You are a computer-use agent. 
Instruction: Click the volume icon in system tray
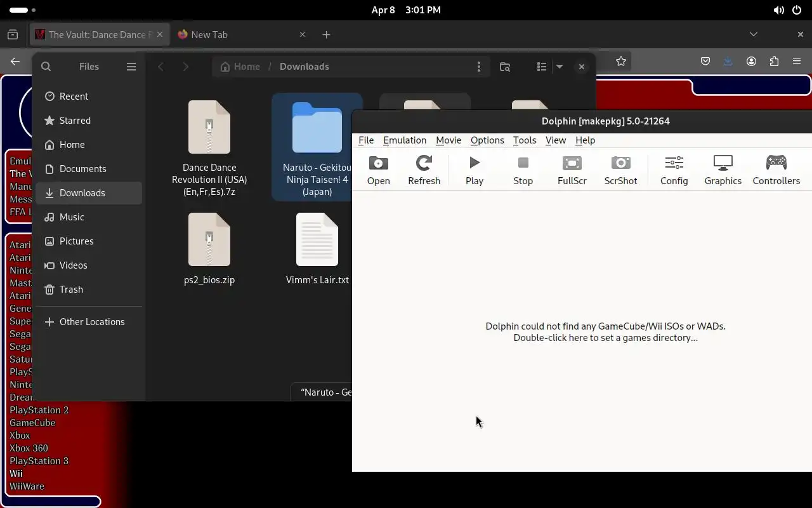(x=778, y=10)
